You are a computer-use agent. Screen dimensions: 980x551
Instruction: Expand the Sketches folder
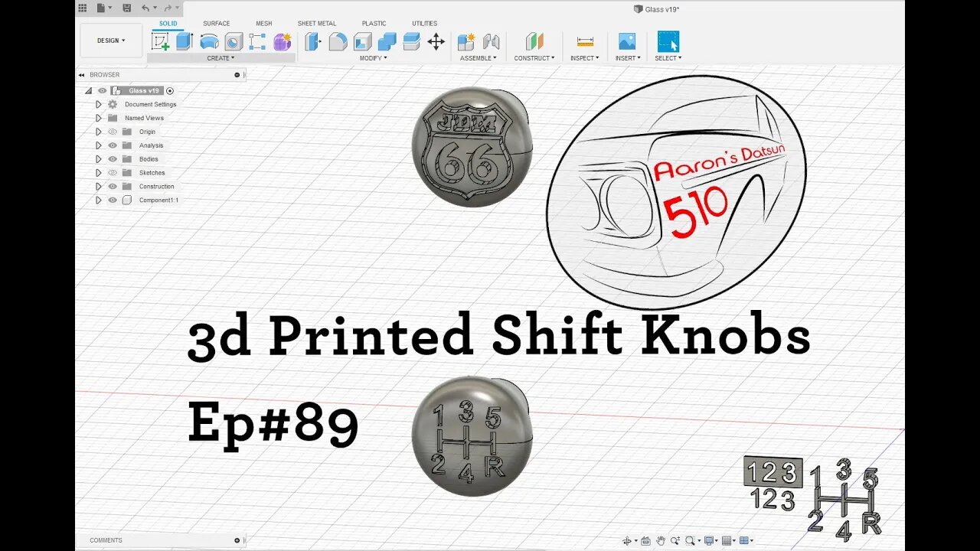[98, 173]
